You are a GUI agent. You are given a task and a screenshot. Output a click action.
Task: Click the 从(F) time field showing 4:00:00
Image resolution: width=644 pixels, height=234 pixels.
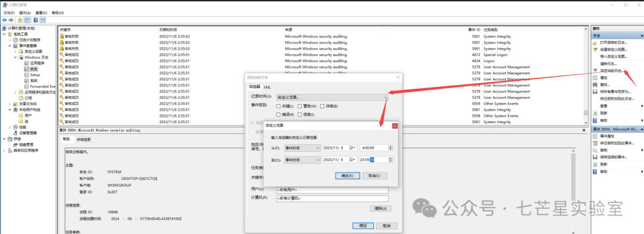[374, 148]
